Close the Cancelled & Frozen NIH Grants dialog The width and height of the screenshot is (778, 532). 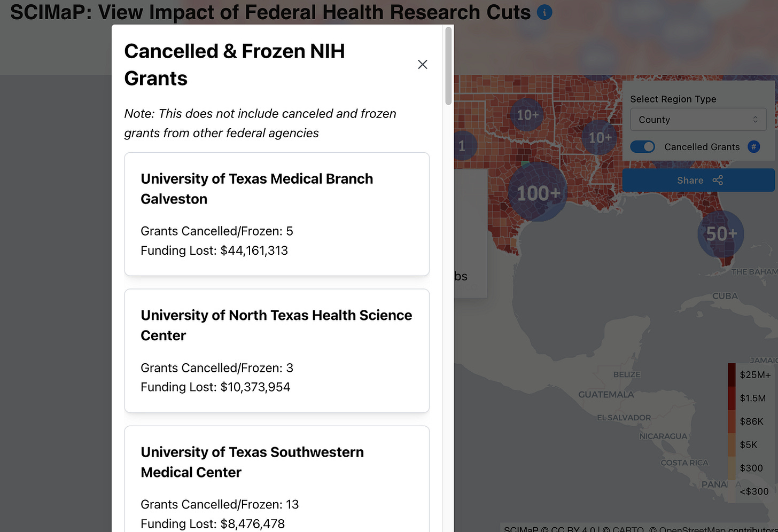(x=422, y=64)
